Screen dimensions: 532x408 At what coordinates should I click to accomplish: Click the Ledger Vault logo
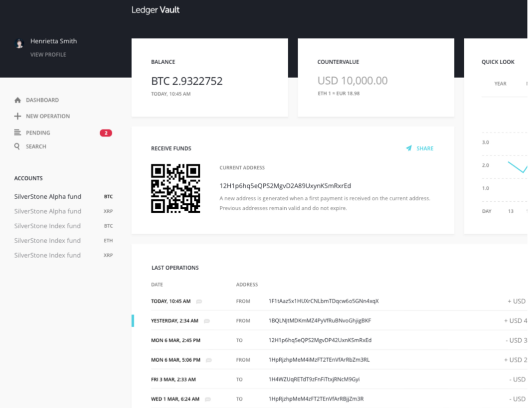tap(156, 10)
